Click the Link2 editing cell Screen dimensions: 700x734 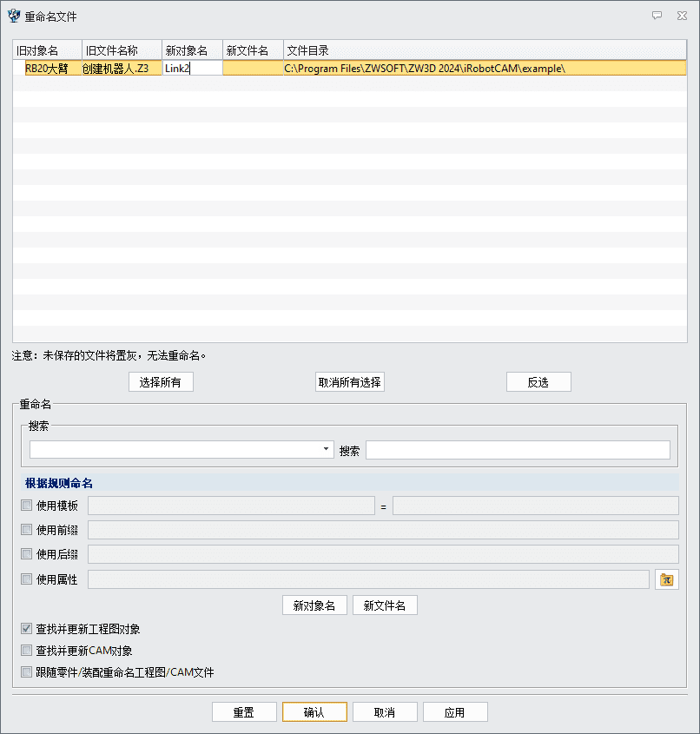[192, 69]
